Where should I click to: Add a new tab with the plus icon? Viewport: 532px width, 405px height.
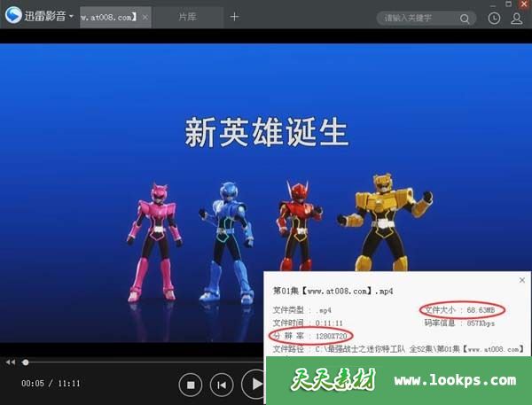click(x=234, y=17)
